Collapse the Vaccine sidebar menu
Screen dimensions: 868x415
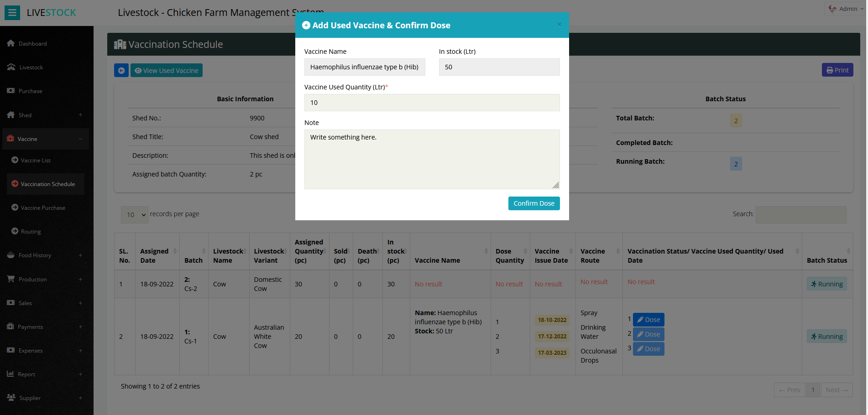click(80, 139)
